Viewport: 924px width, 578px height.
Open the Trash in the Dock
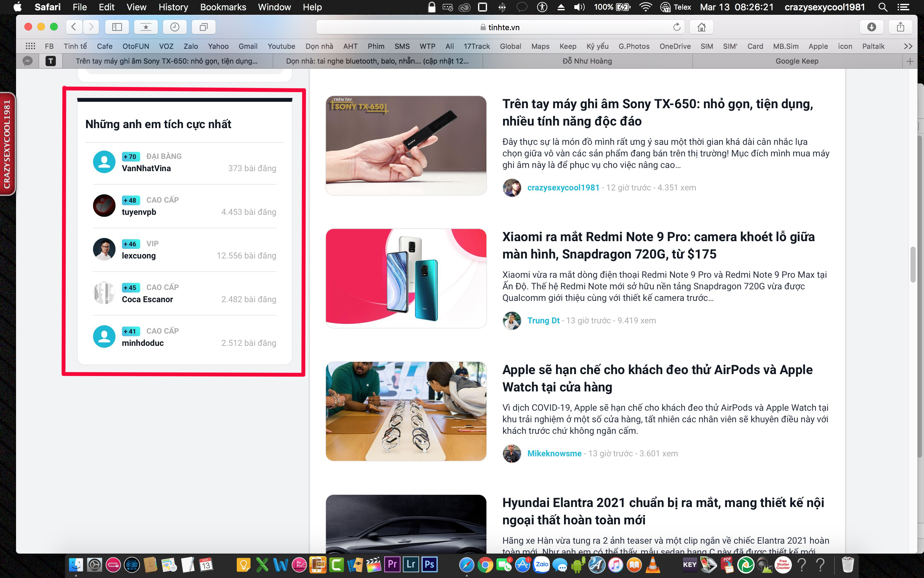click(x=847, y=565)
